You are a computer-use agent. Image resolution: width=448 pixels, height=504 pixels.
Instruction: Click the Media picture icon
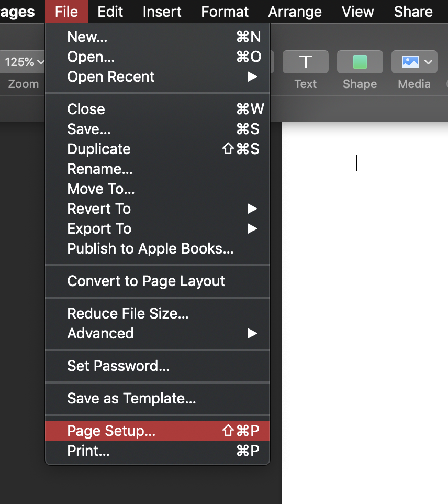410,62
